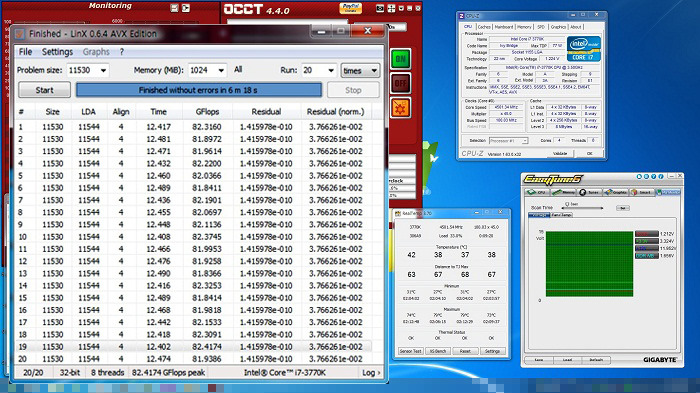Click the Start button in LinX
Viewport: 700px width, 393px height.
click(x=44, y=90)
